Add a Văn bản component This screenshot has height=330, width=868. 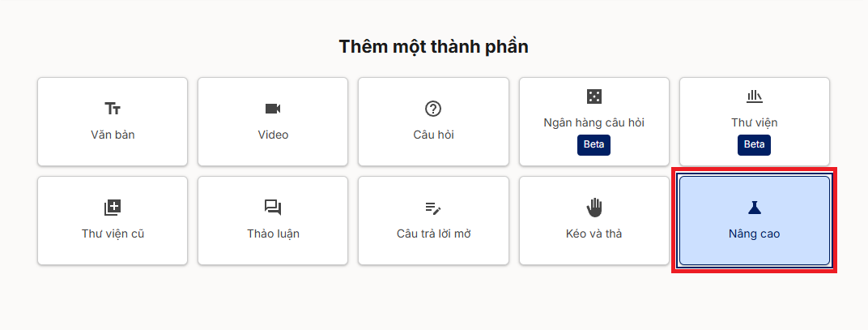coord(113,135)
